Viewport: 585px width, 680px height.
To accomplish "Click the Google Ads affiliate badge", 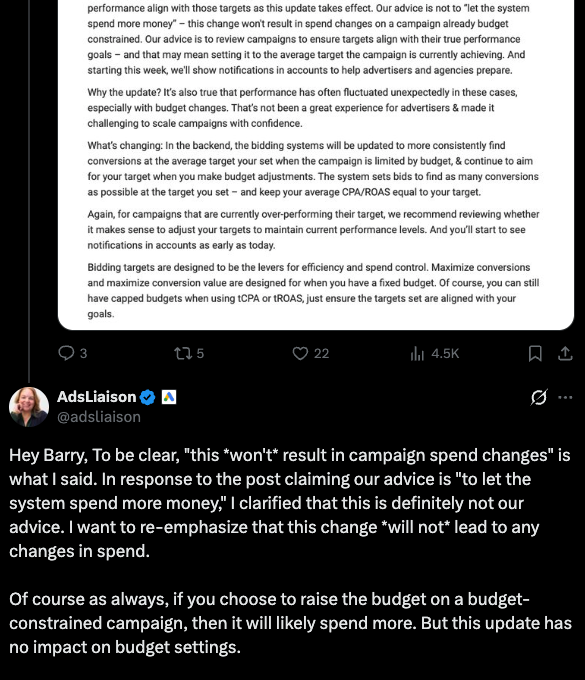I will tap(169, 397).
